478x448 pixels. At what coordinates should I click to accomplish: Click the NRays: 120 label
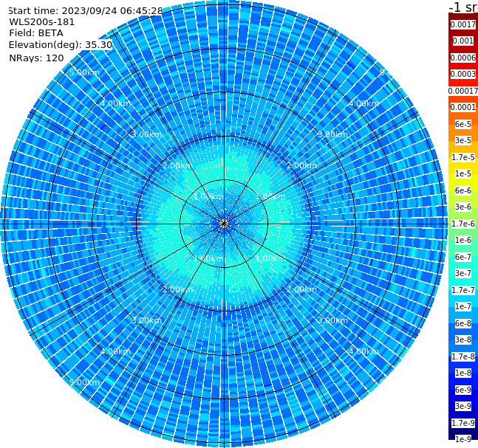click(36, 58)
